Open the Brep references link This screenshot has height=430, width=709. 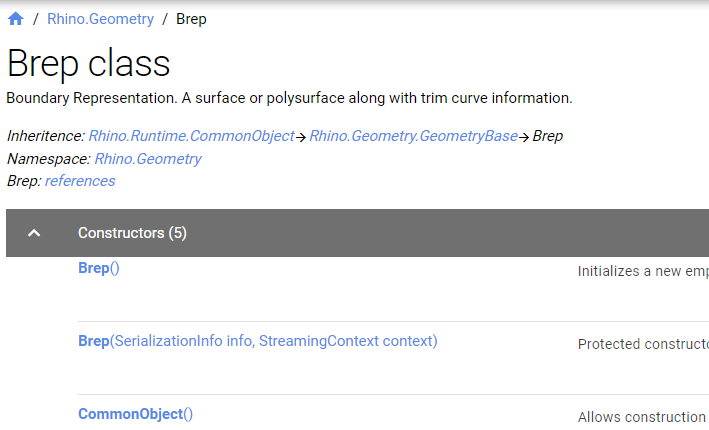(x=80, y=181)
